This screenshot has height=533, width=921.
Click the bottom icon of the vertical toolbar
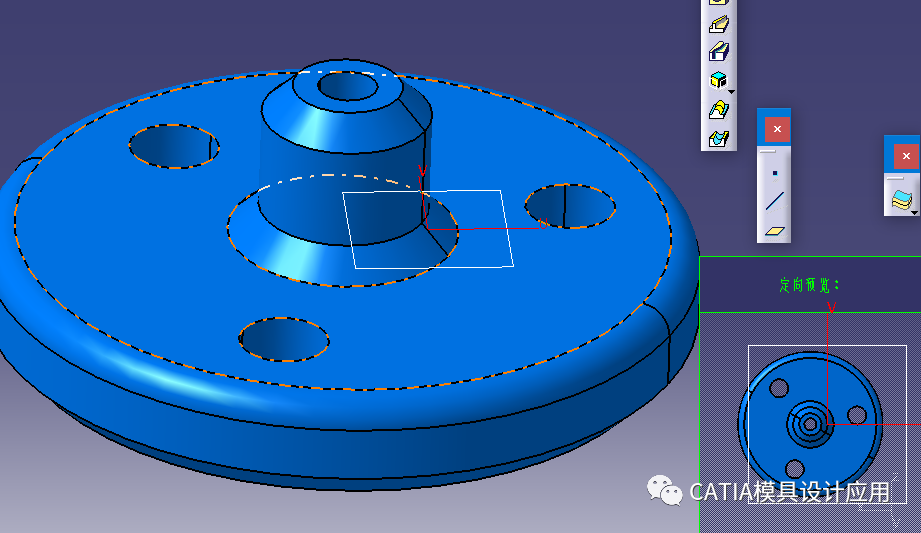[x=717, y=138]
